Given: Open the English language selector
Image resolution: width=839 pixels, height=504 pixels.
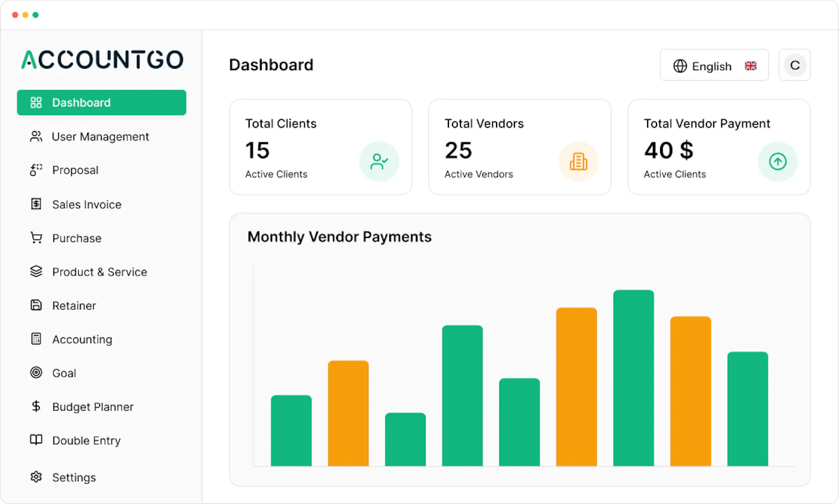Looking at the screenshot, I should coord(714,65).
